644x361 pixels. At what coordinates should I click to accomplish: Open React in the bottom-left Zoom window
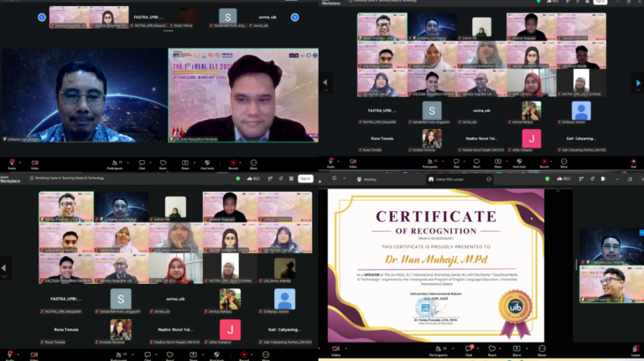click(170, 355)
